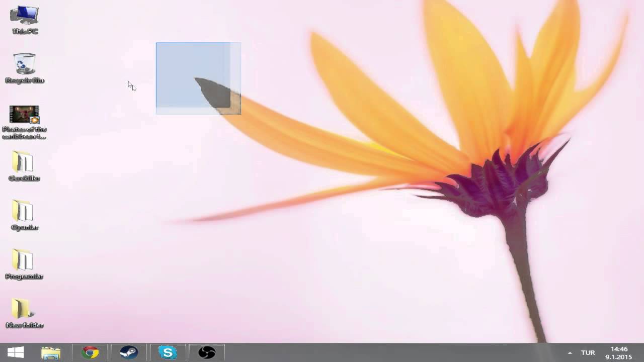Select the Programlar folder
644x362 pixels.
[24, 264]
